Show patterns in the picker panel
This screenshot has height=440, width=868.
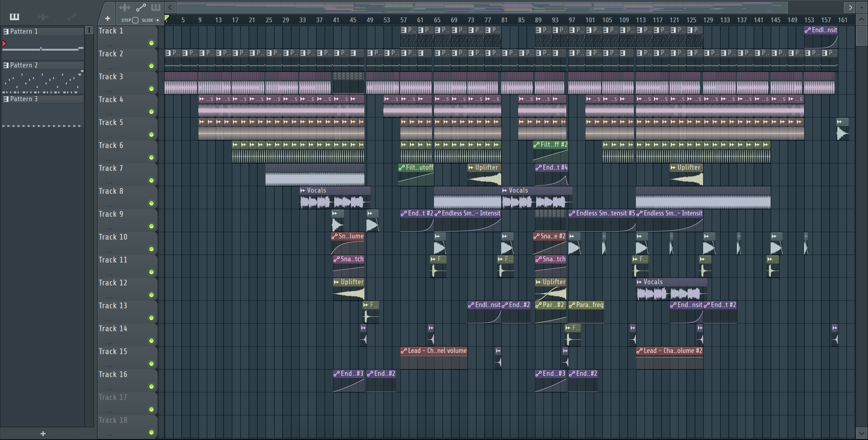[14, 17]
